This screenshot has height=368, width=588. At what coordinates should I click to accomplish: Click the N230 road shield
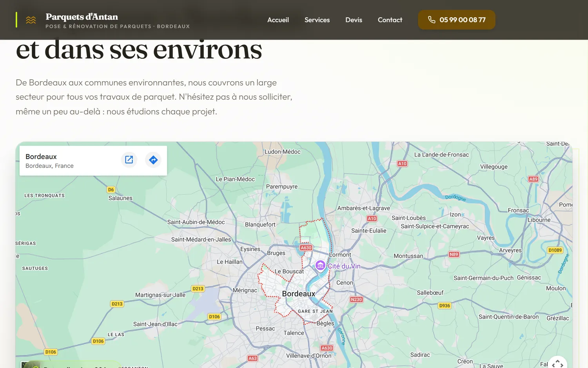(356, 299)
